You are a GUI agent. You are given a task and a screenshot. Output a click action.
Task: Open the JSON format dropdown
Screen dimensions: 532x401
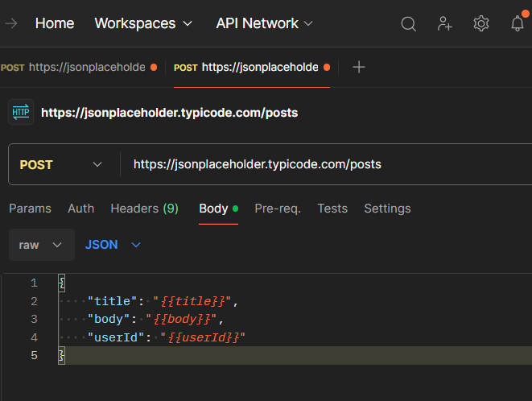tap(113, 245)
